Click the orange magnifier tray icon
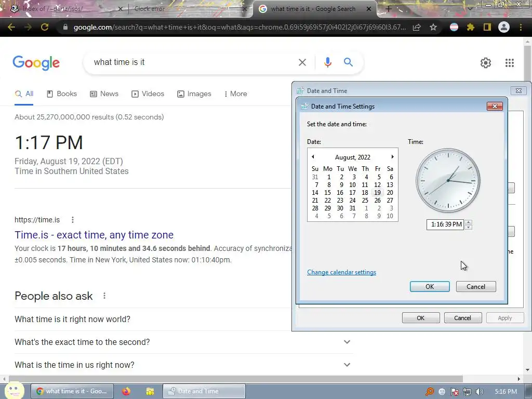532x399 pixels. coord(430,392)
